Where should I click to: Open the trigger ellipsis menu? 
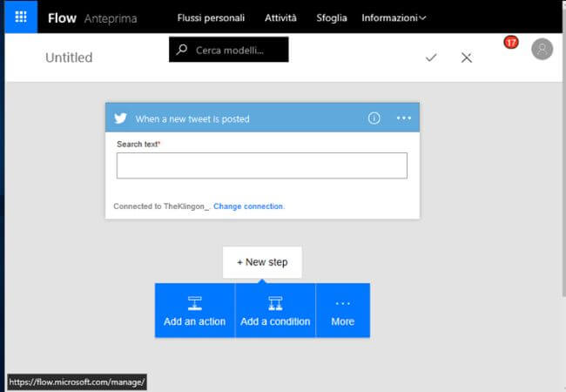point(403,118)
